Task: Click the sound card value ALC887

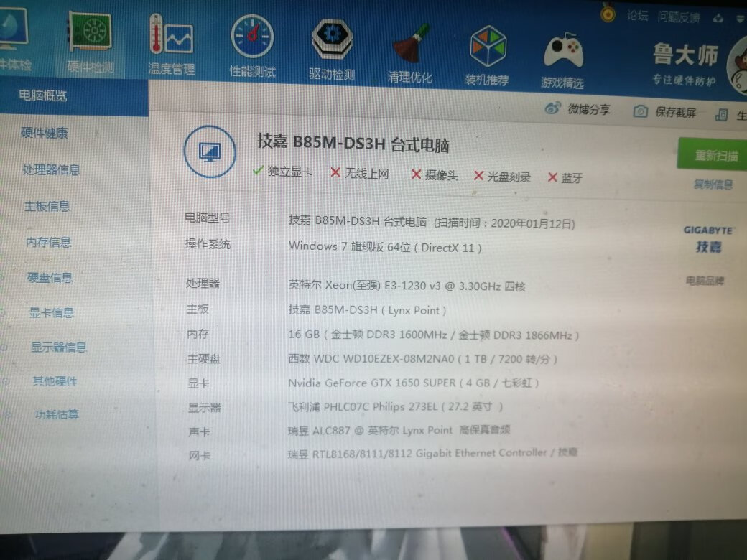Action: point(399,431)
